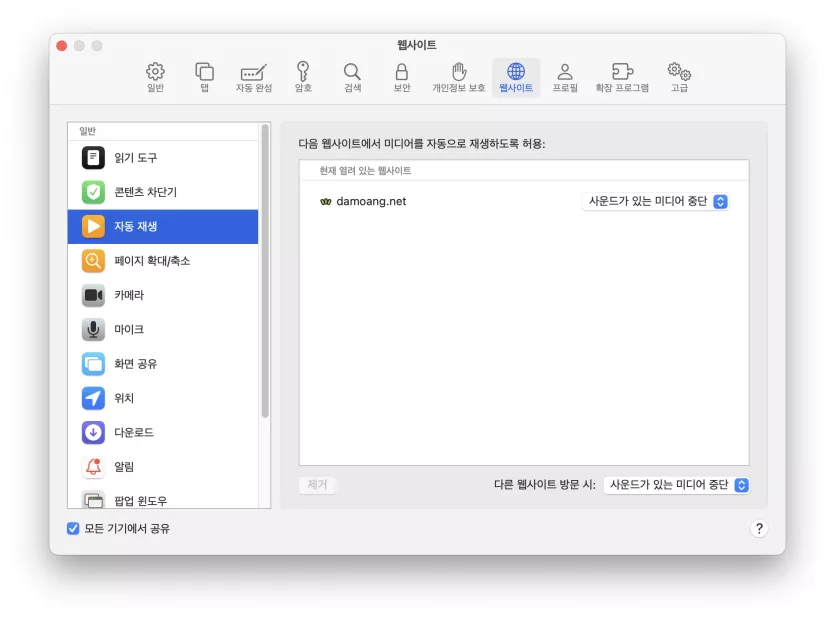This screenshot has height=620, width=835.
Task: Select 마이크 in sidebar
Action: (163, 329)
